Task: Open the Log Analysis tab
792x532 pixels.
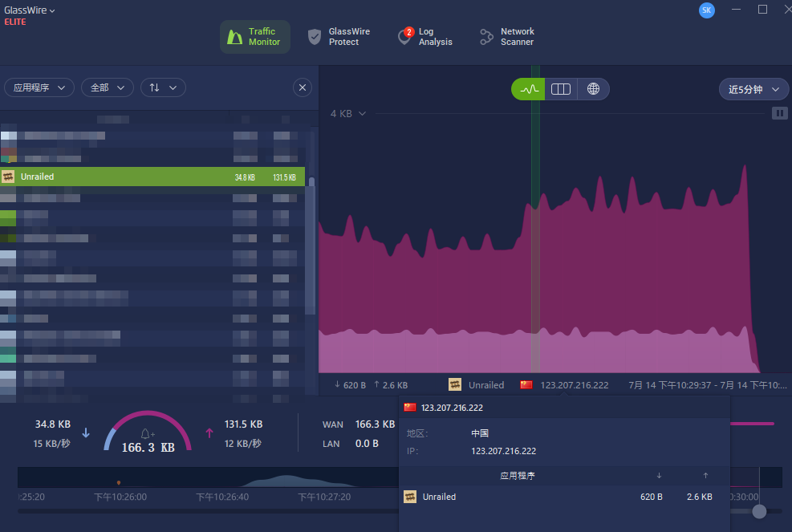Action: (x=425, y=37)
